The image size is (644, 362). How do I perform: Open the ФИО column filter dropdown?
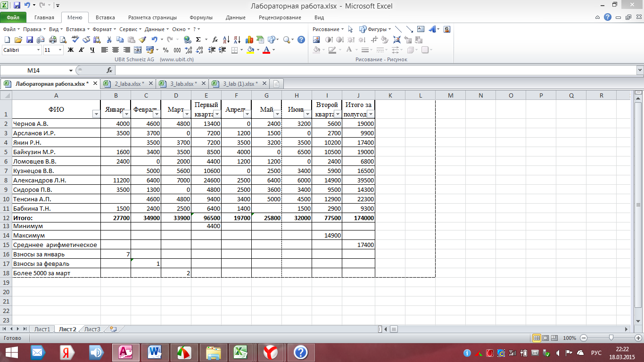96,114
